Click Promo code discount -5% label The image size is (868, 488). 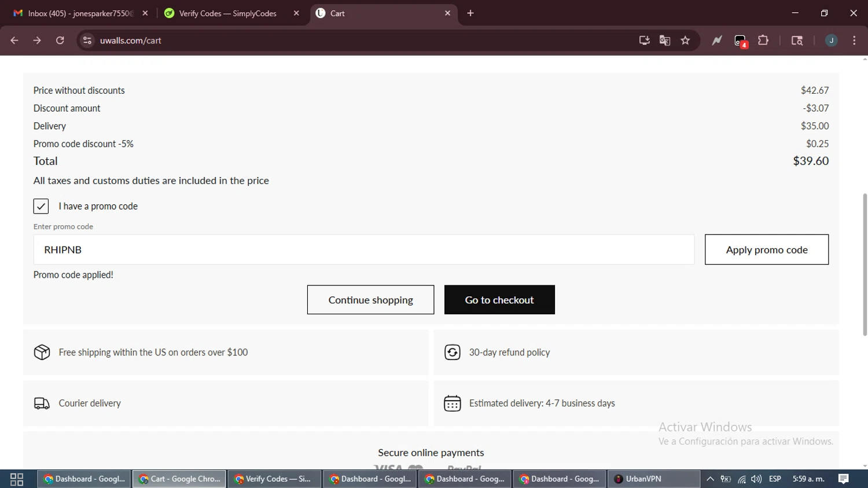point(83,144)
